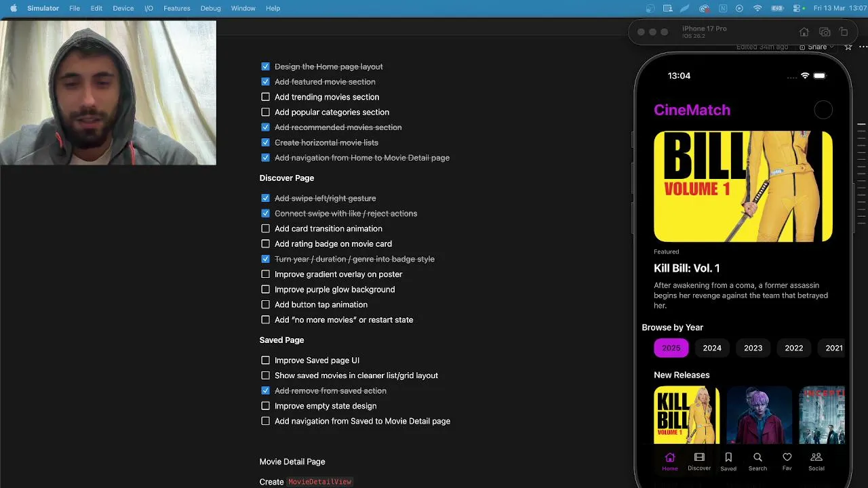The height and width of the screenshot is (488, 868).
Task: Click the screen sharing menu bar icon
Action: point(668,8)
